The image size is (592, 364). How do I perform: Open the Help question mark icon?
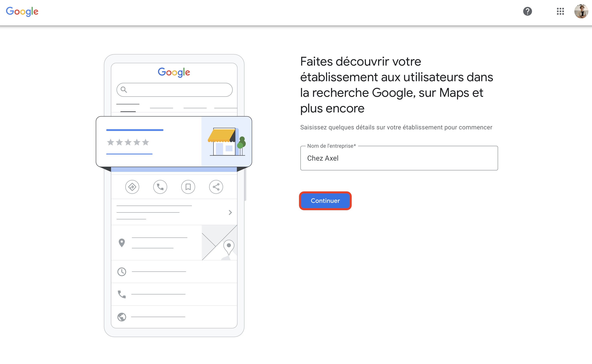[x=527, y=11]
